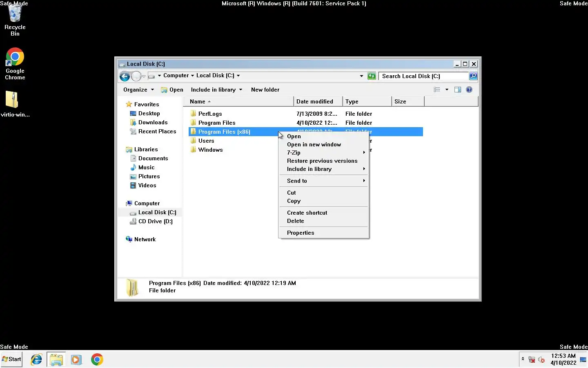588x368 pixels.
Task: Choose Delete from the context menu
Action: [x=324, y=221]
